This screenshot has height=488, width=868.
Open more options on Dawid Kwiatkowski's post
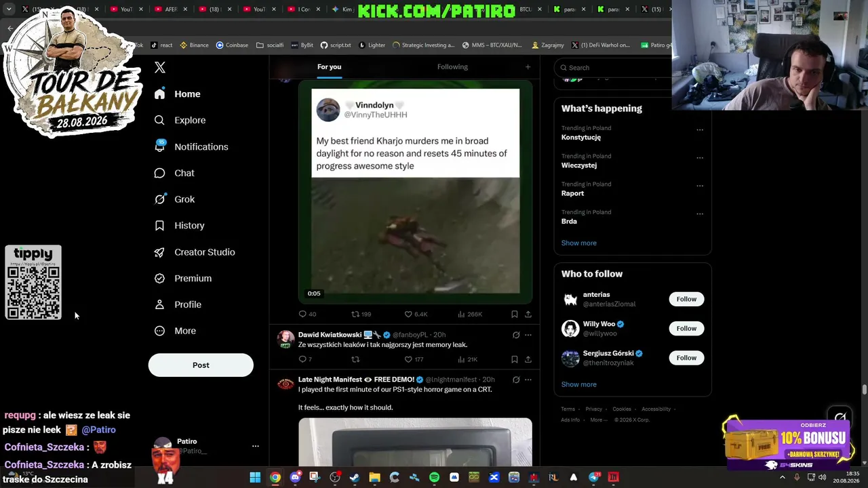528,335
